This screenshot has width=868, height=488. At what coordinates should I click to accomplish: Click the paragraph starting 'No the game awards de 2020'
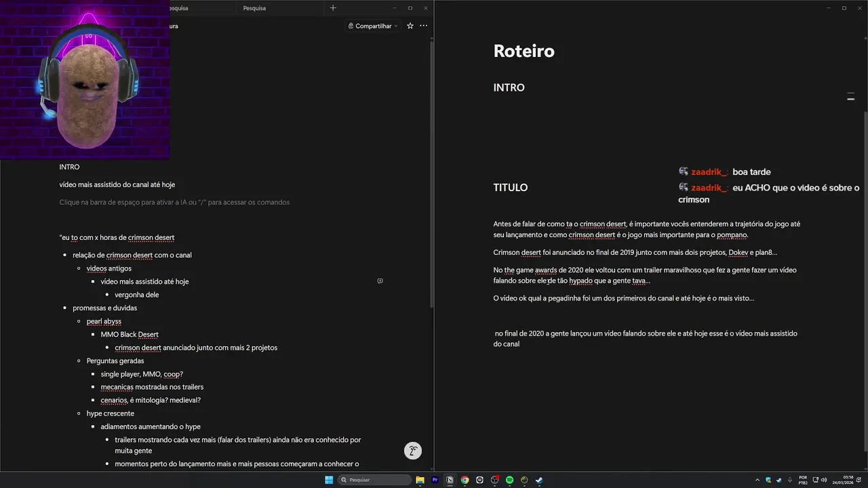point(645,275)
